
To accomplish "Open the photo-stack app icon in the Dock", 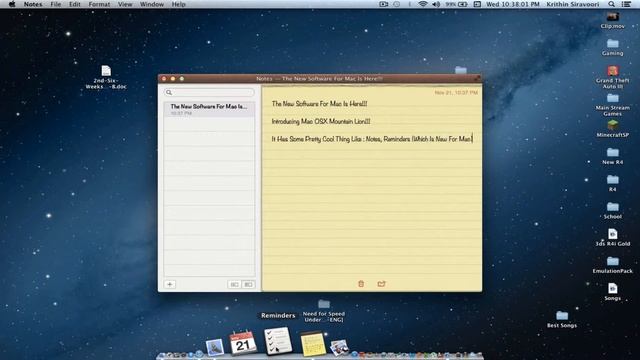I will (339, 347).
